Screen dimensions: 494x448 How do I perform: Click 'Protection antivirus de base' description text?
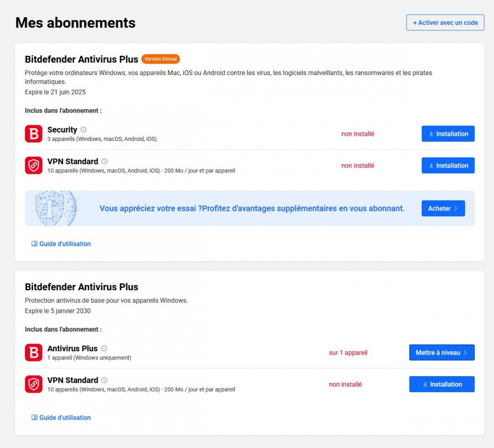click(x=106, y=301)
